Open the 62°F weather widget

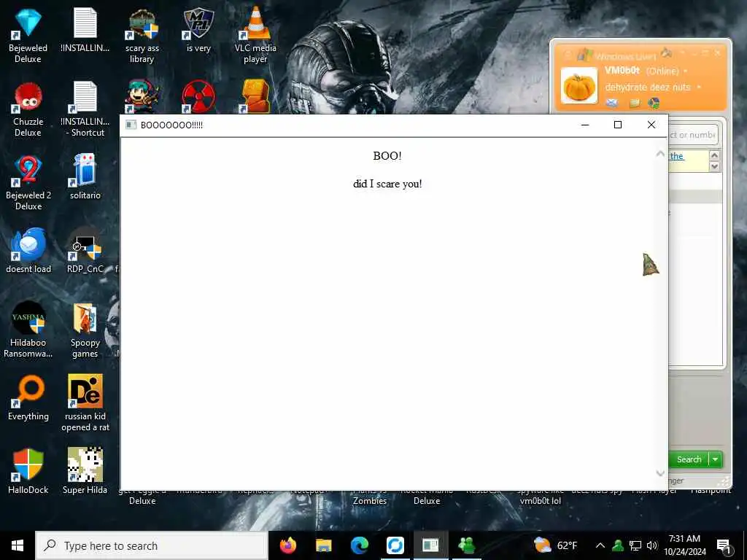tap(555, 545)
